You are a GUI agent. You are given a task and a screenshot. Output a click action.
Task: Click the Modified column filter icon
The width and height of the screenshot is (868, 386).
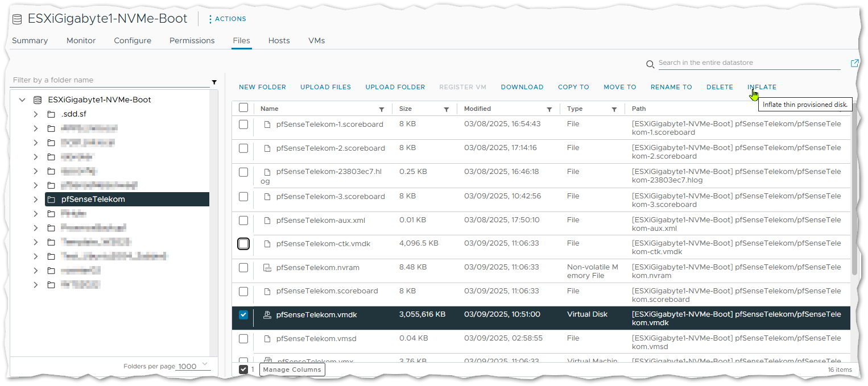click(x=549, y=109)
